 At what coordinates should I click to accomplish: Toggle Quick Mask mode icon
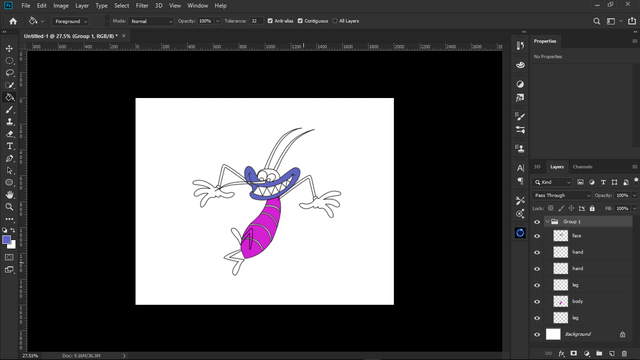click(9, 257)
